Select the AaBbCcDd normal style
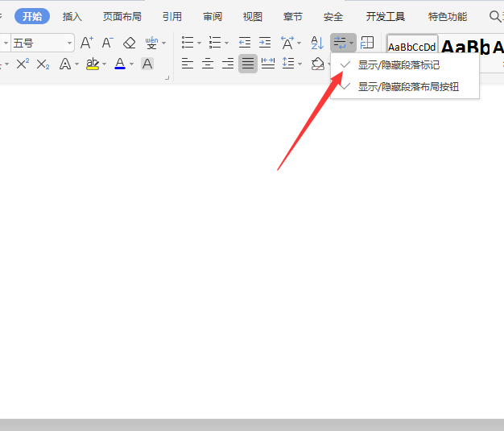The image size is (504, 431). point(411,47)
